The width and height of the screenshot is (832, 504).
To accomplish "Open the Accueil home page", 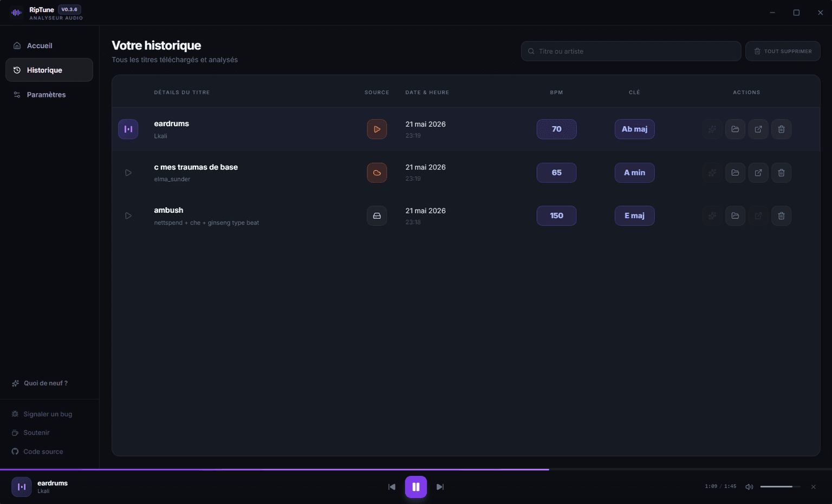I will tap(49, 45).
